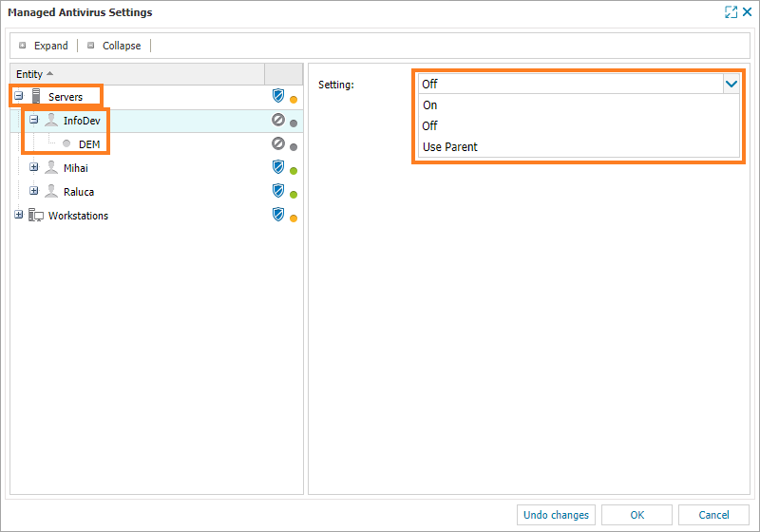Choose Off from the Setting list

pyautogui.click(x=579, y=126)
